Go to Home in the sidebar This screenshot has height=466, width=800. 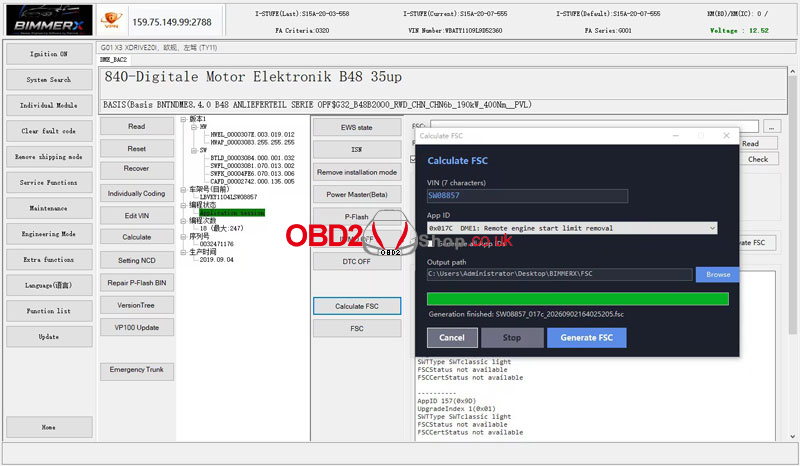[x=49, y=427]
